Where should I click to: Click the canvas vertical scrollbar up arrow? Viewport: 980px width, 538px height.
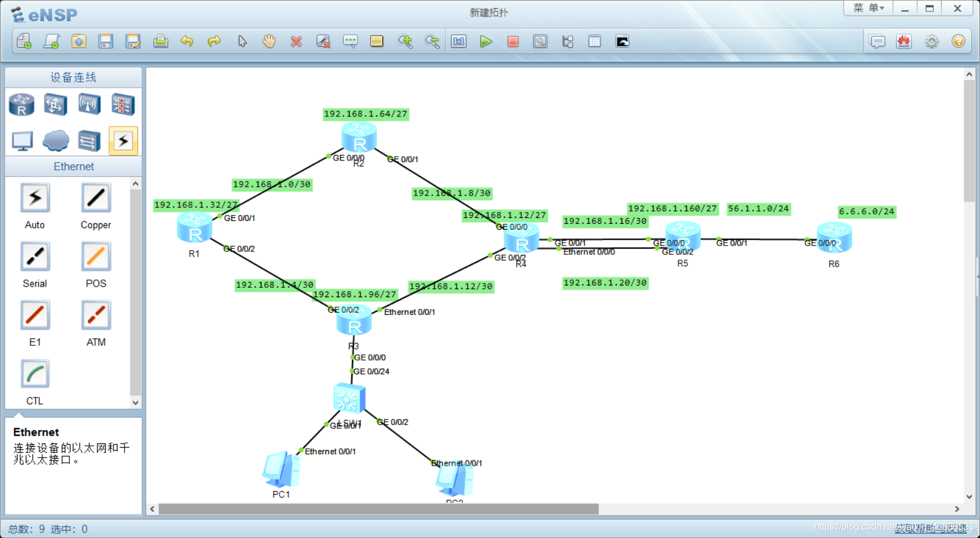pyautogui.click(x=969, y=75)
